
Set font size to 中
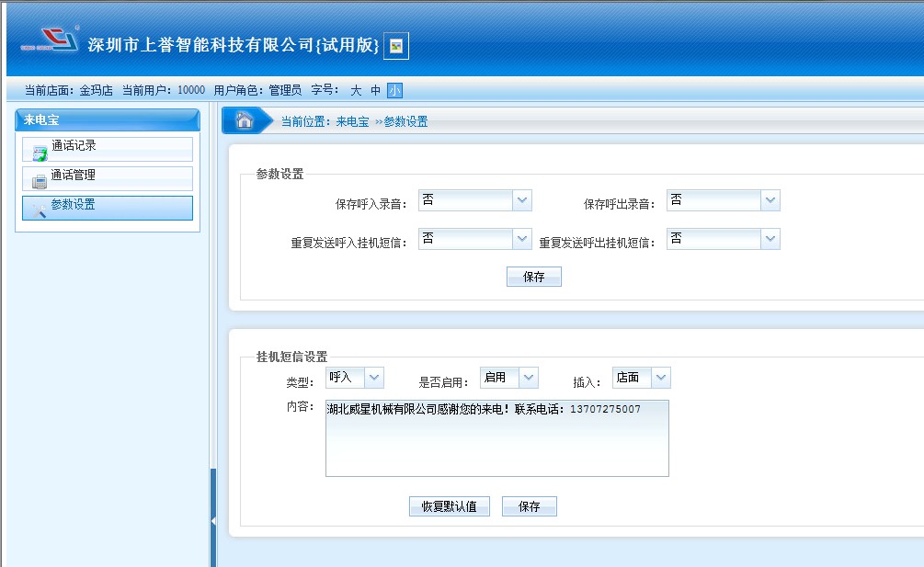click(375, 90)
